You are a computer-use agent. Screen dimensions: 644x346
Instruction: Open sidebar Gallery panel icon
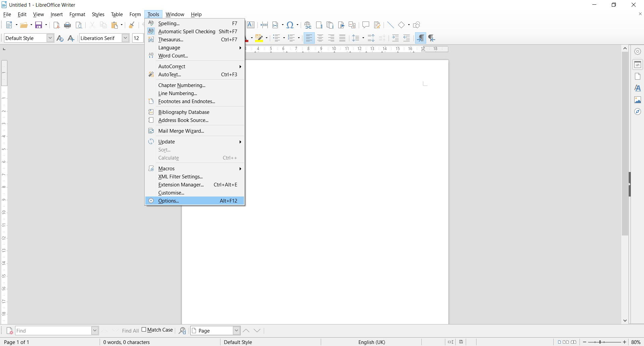(x=638, y=100)
